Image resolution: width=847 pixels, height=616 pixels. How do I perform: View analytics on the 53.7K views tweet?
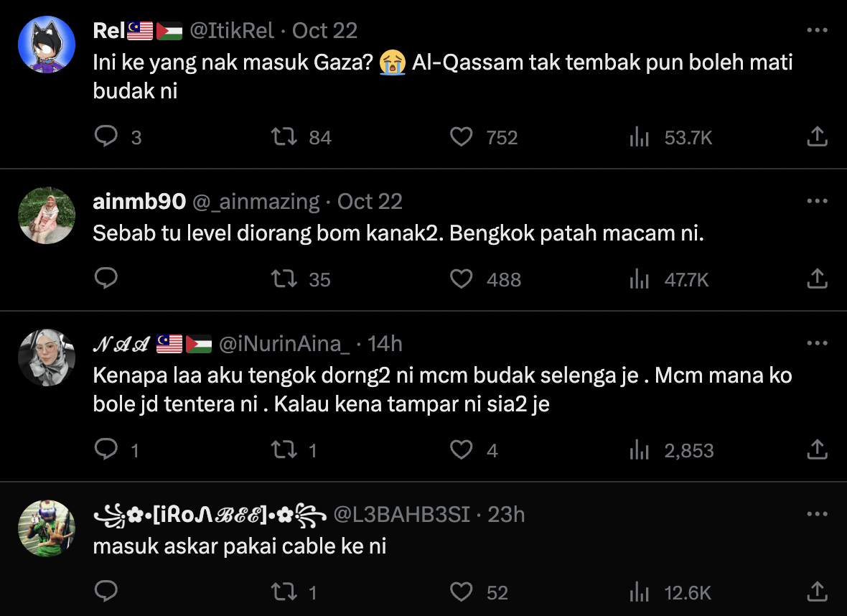tap(639, 136)
